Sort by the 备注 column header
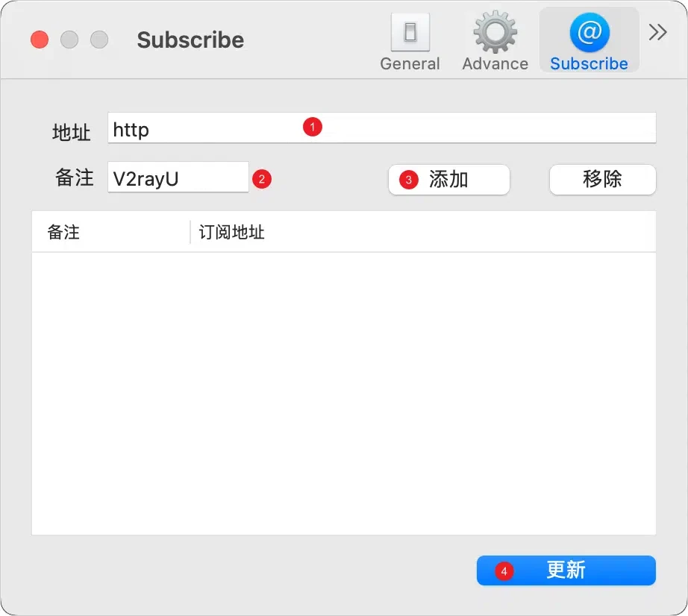688x616 pixels. tap(64, 232)
